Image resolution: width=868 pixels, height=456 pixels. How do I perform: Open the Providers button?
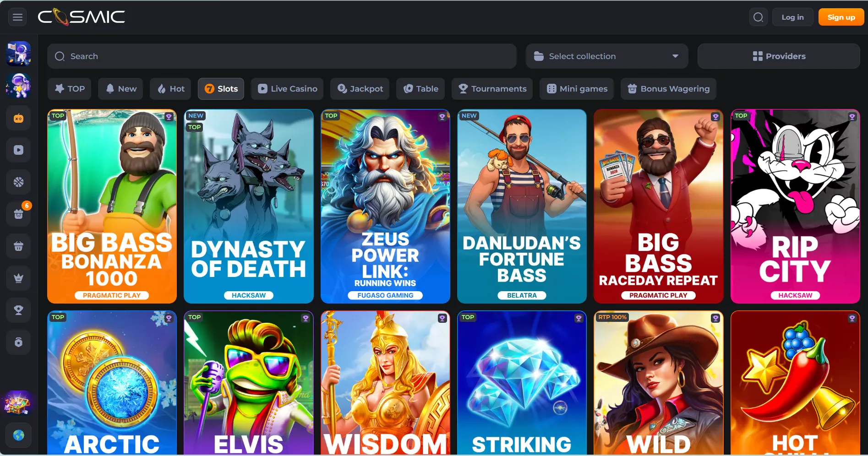coord(779,56)
